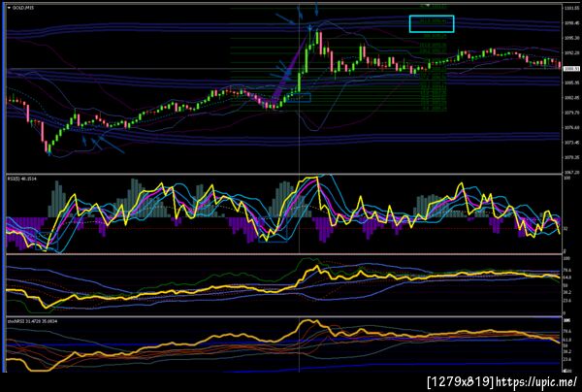Image resolution: width=582 pixels, height=392 pixels.
Task: Click the stochRSI indicator pane label
Action: pyautogui.click(x=32, y=321)
